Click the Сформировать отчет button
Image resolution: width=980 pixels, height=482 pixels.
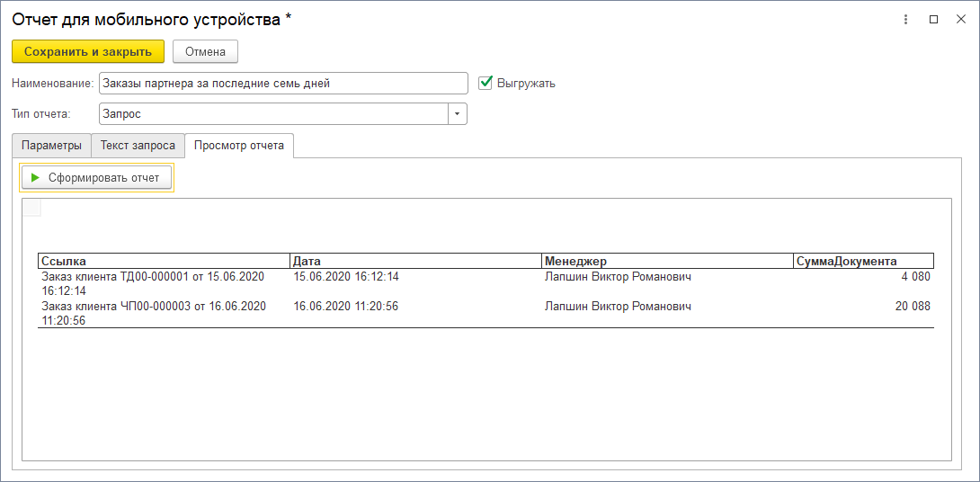(95, 178)
